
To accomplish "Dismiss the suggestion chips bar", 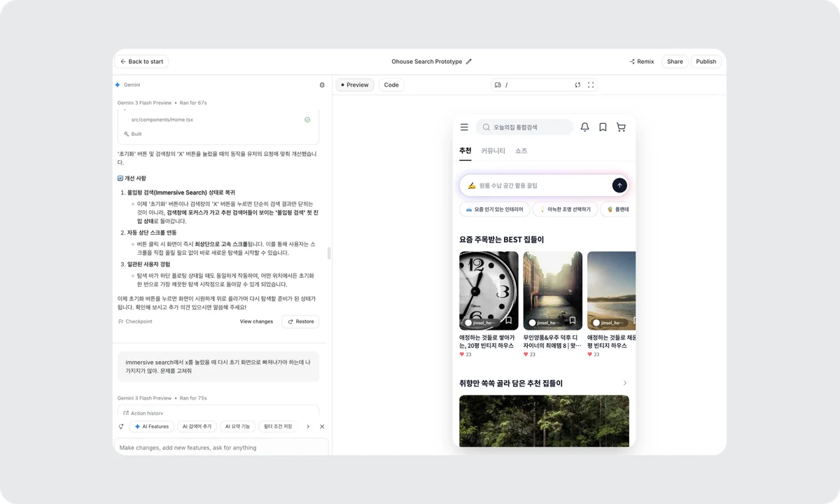I will click(322, 426).
